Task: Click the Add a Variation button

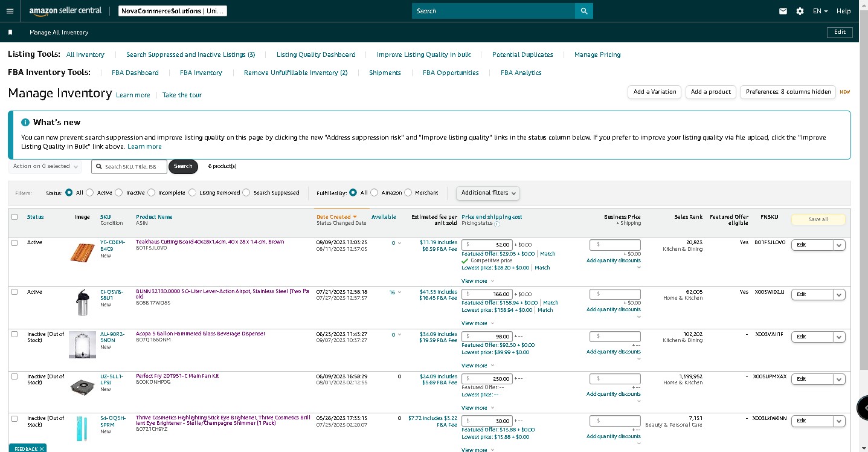Action: (x=655, y=92)
